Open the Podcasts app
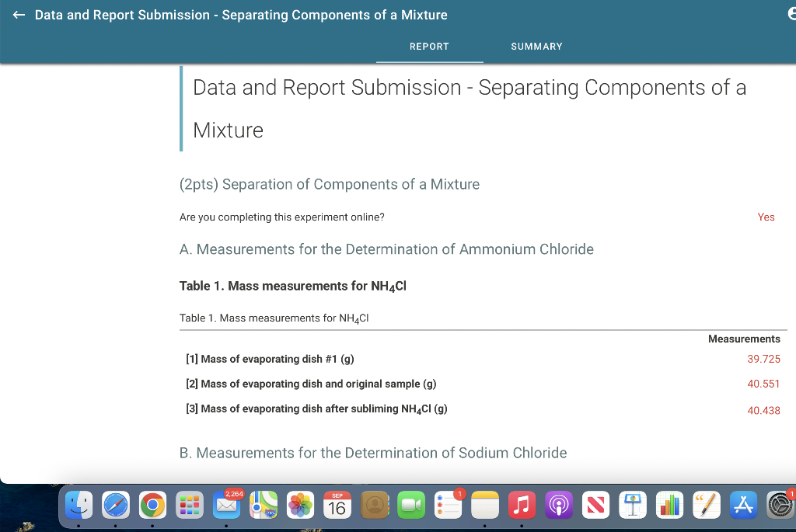Screen dimensions: 796x532 558,505
